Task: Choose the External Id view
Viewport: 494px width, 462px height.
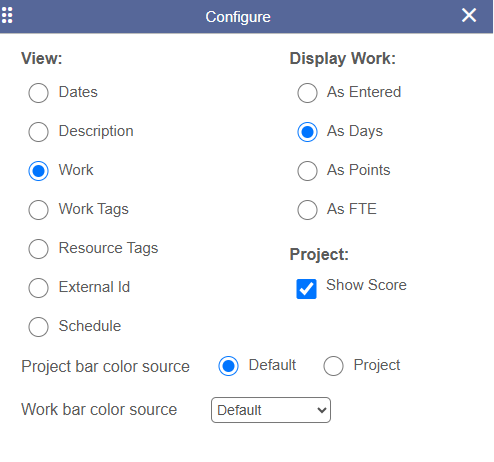Action: 38,288
